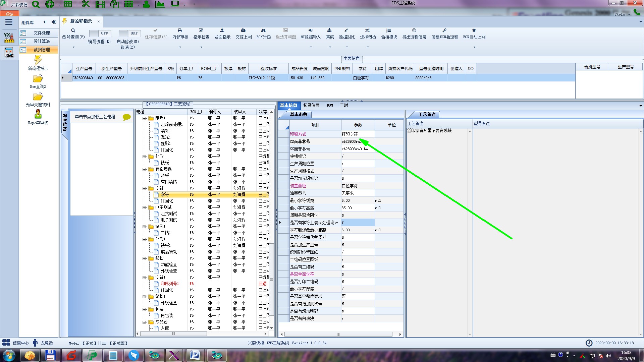Open Bom查询2 folder component

(x=38, y=81)
